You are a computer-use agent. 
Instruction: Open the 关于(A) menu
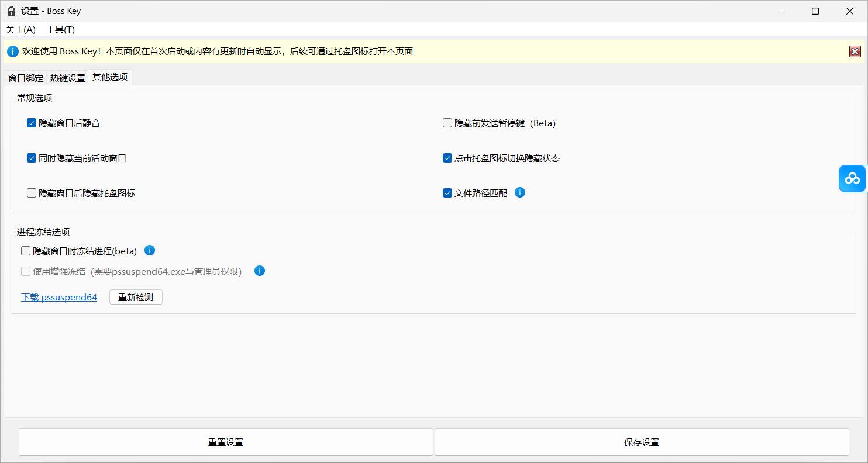[20, 30]
